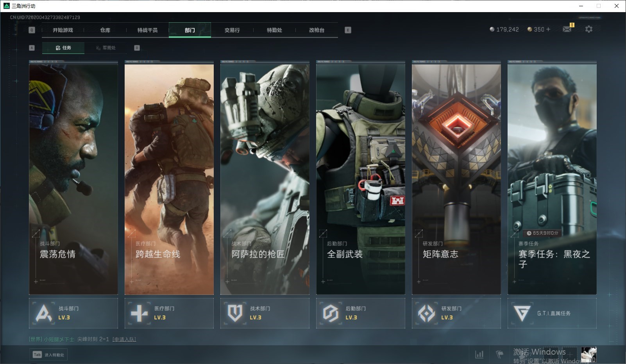This screenshot has width=626, height=364.
Task: Click the 三角洲行动 title bar app icon
Action: pyautogui.click(x=6, y=6)
